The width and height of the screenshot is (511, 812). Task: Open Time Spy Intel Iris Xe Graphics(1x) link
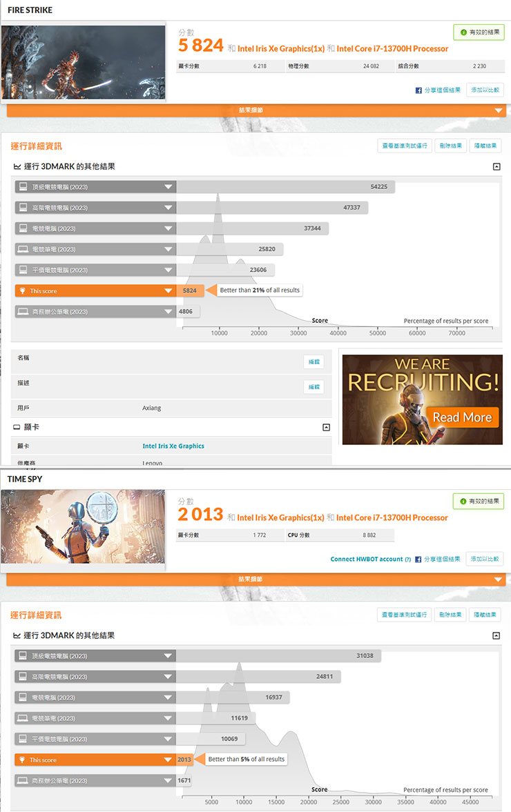[280, 518]
